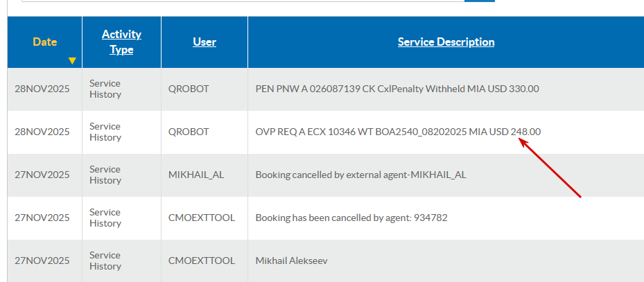644x282 pixels.
Task: Click Service History in the Mikhail Alekseev row
Action: tap(105, 261)
